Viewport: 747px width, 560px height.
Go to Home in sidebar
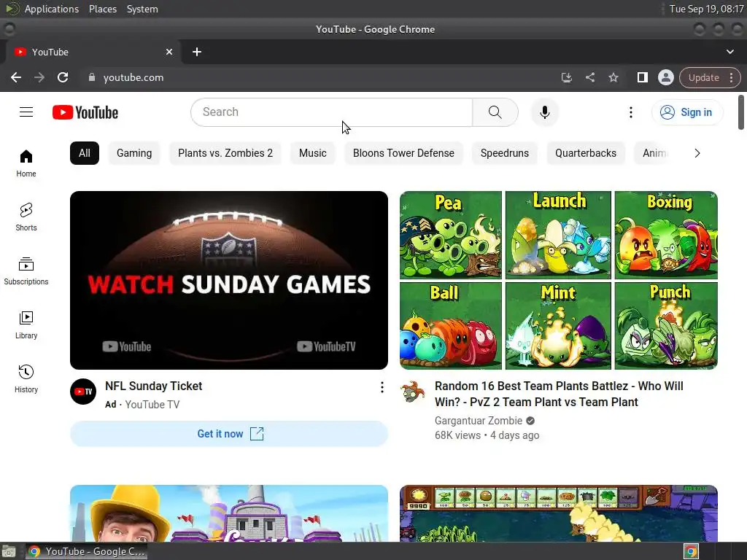click(x=26, y=163)
